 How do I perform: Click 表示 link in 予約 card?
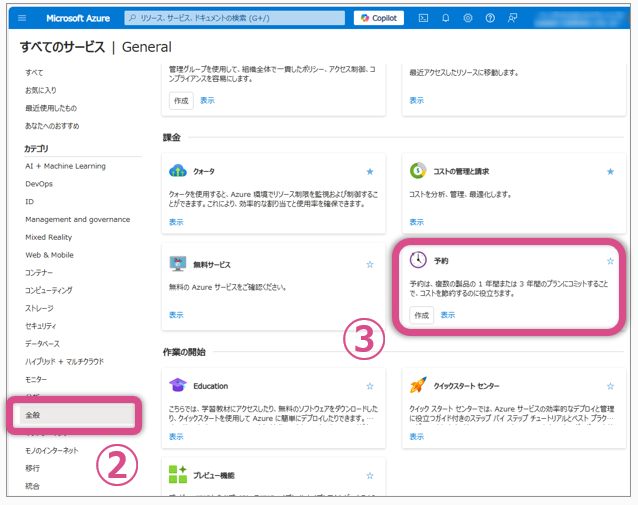click(448, 315)
